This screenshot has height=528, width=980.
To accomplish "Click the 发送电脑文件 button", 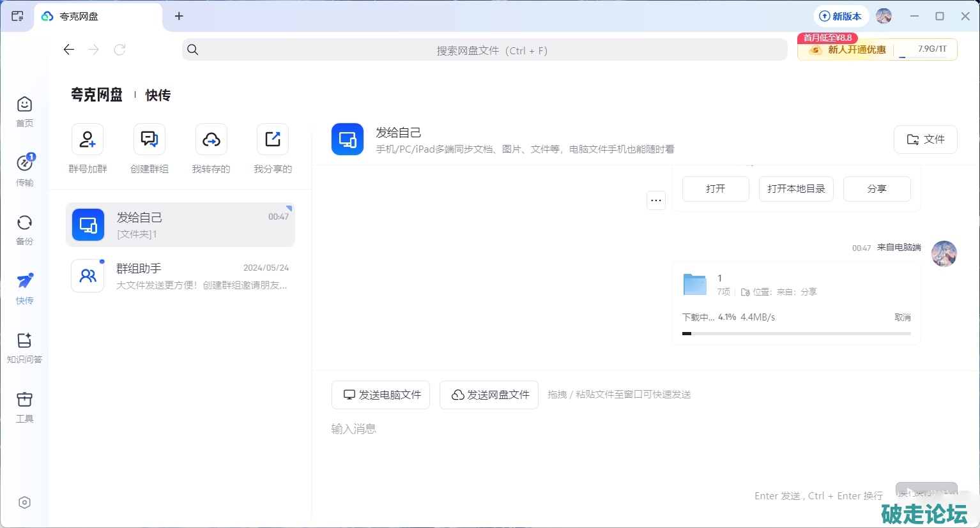I will tap(381, 395).
